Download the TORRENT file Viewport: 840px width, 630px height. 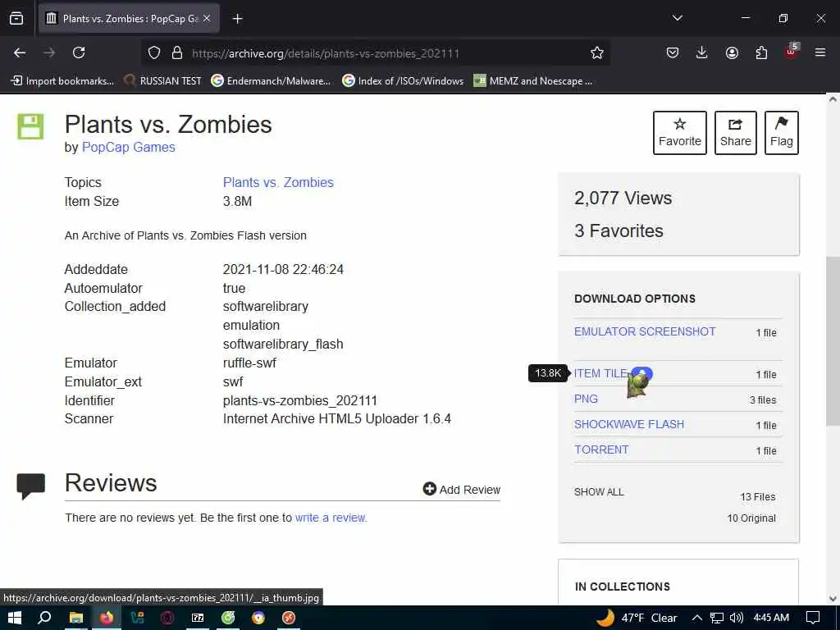(601, 450)
